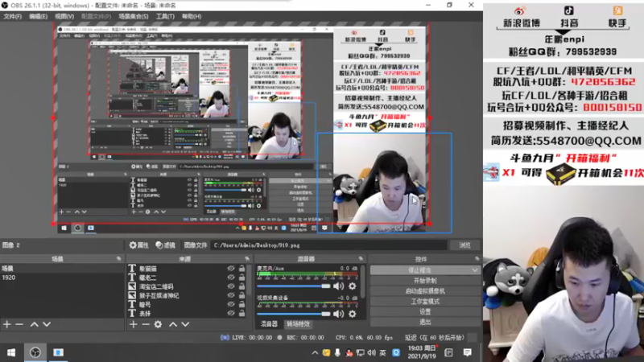Lock the 暗号 source
The height and width of the screenshot is (362, 644).
242,305
